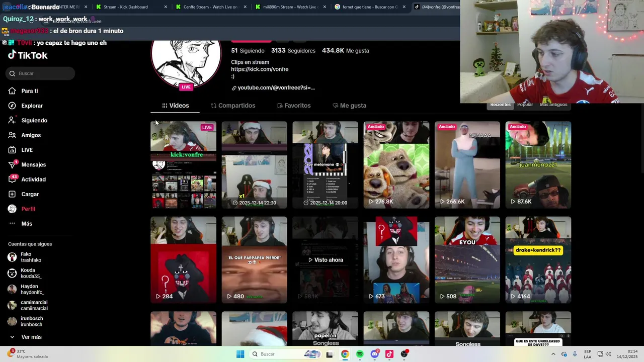Open the EL QUE PARPAPEA PIERDE video
Screen dimensions: 644x362
coord(255,260)
